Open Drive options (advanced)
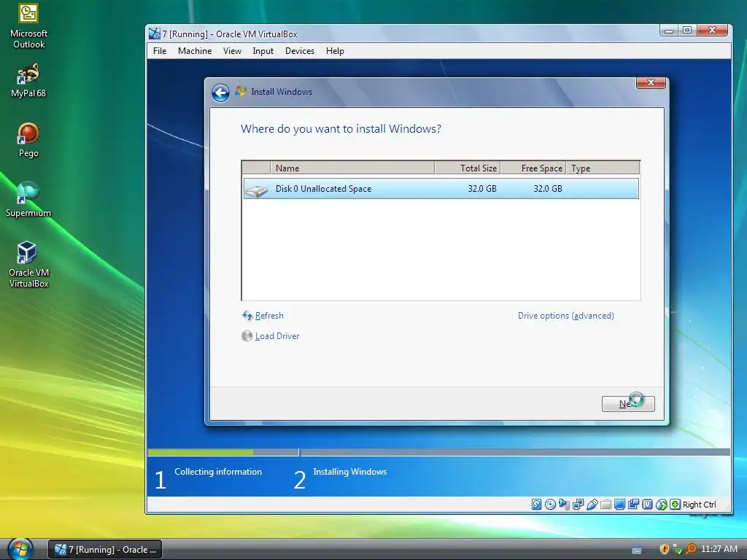 coord(565,316)
